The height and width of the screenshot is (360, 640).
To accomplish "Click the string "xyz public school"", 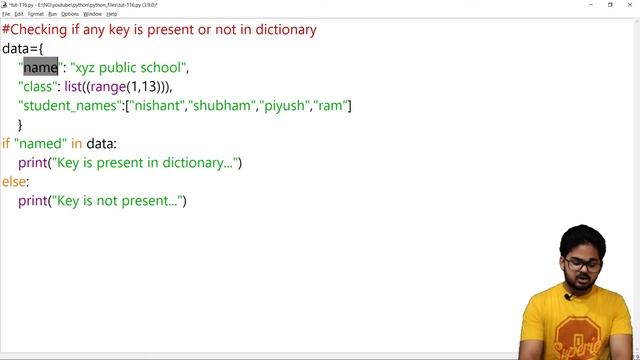I will pyautogui.click(x=128, y=67).
